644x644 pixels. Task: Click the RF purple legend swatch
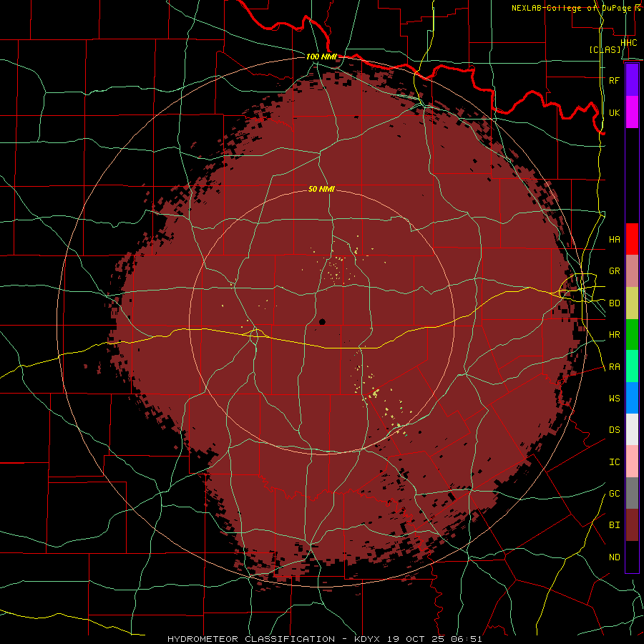pos(632,80)
